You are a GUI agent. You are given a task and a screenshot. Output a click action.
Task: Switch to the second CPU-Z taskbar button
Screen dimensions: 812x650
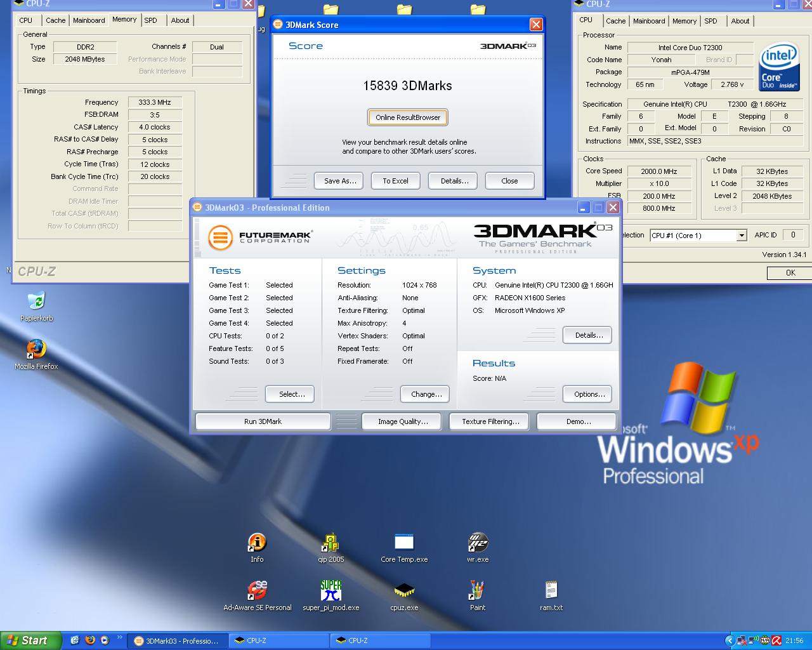click(379, 640)
